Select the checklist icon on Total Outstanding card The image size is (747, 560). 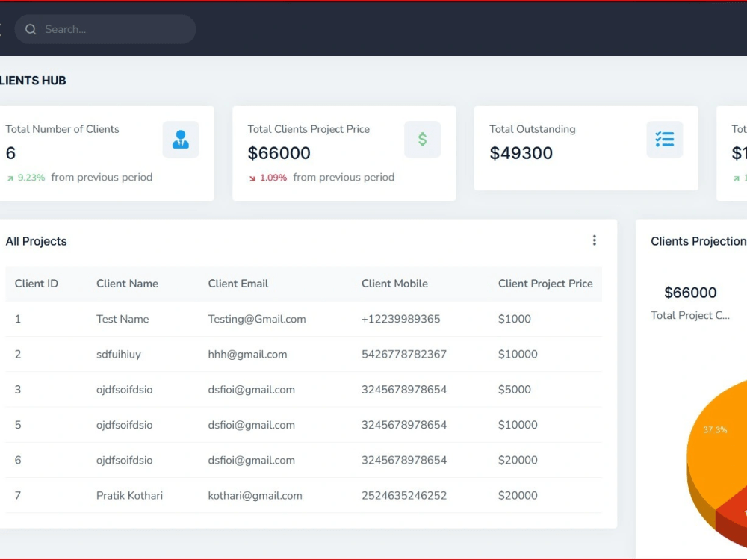(664, 139)
